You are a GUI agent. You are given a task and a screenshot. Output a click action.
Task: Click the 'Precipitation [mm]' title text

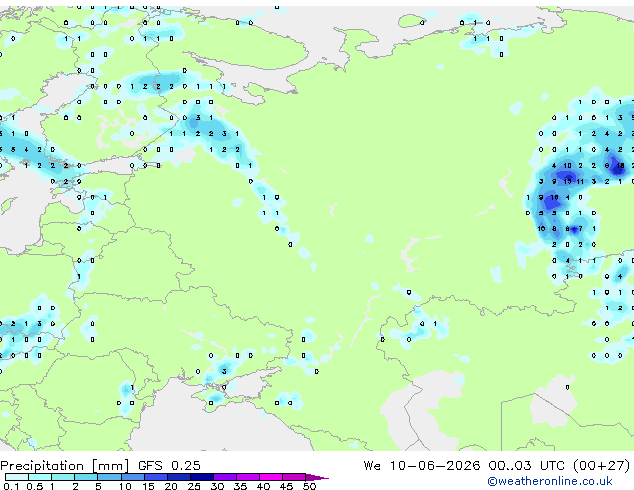pos(65,466)
